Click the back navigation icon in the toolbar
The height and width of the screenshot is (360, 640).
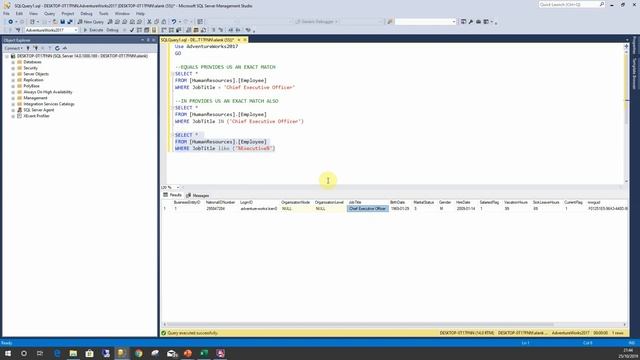pyautogui.click(x=11, y=22)
